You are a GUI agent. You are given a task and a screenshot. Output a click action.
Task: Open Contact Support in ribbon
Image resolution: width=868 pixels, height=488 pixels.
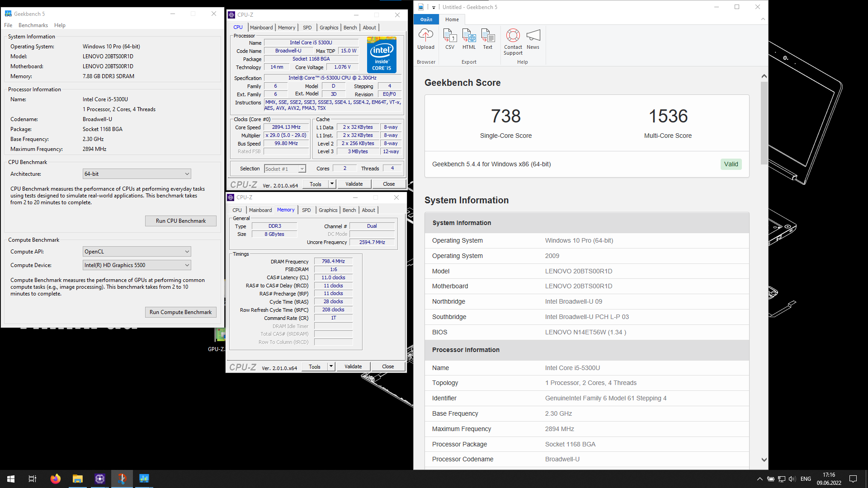(513, 42)
